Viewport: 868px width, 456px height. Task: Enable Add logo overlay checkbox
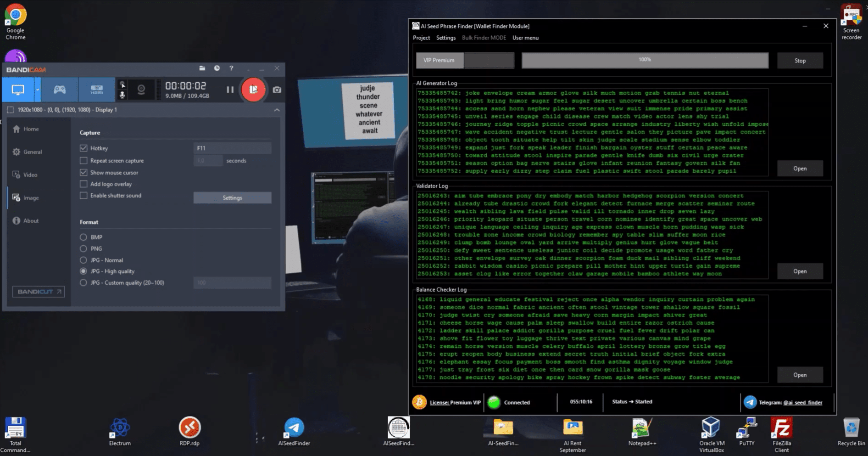click(x=83, y=184)
